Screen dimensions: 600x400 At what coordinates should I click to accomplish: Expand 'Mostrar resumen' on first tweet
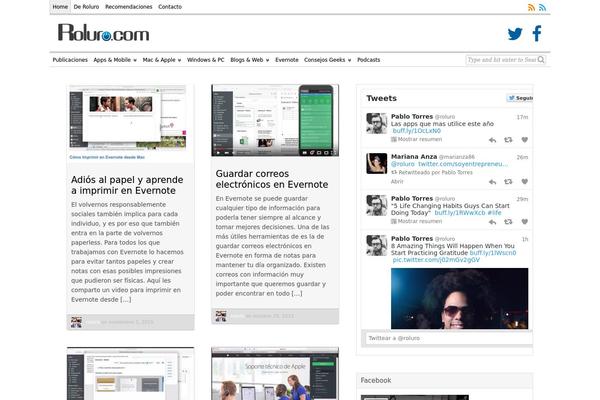point(416,139)
